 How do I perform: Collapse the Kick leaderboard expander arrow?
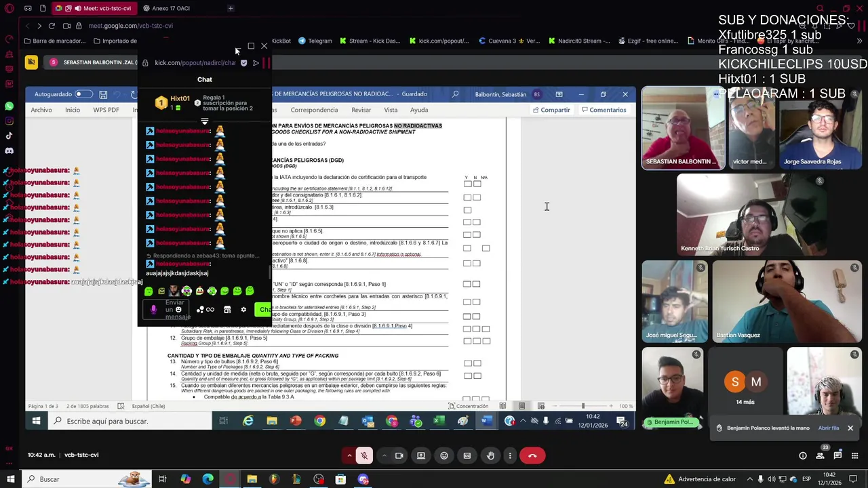(204, 121)
